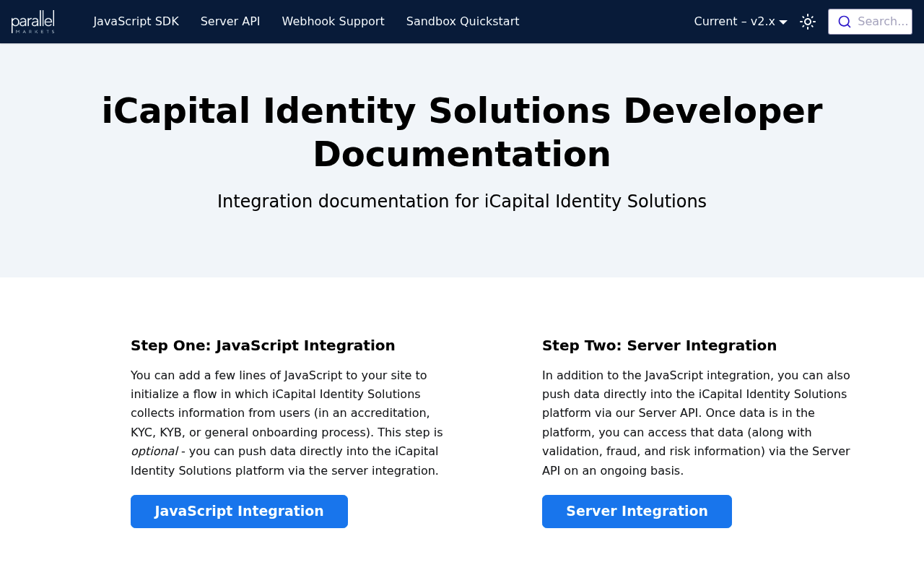This screenshot has width=924, height=578.
Task: Open Webhook Support page
Action: [333, 22]
